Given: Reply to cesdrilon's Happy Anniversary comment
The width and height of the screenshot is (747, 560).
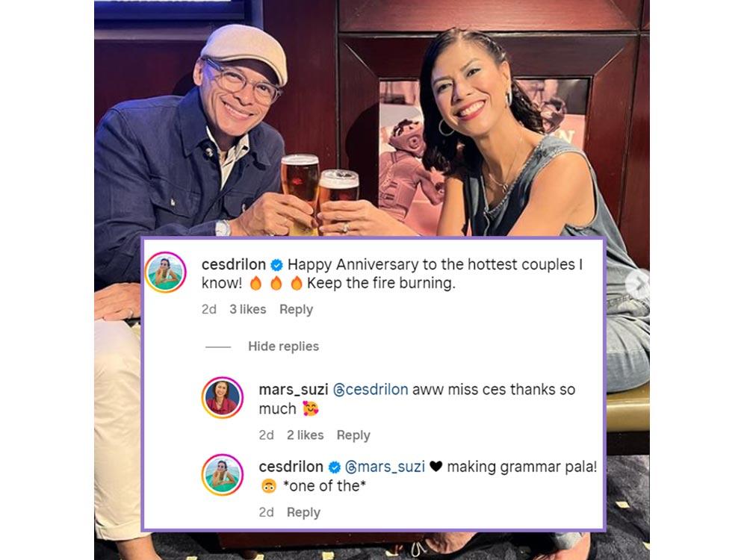Looking at the screenshot, I should click(x=297, y=310).
